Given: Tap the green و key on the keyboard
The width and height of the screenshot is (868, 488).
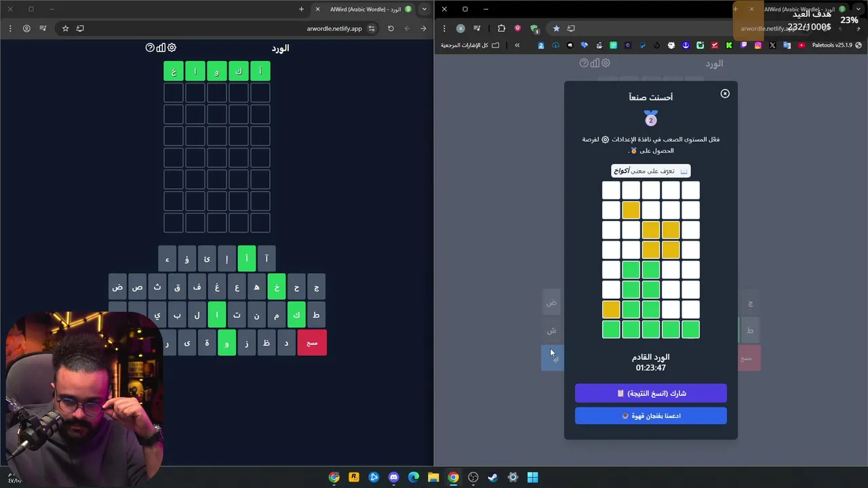Looking at the screenshot, I should tap(226, 343).
